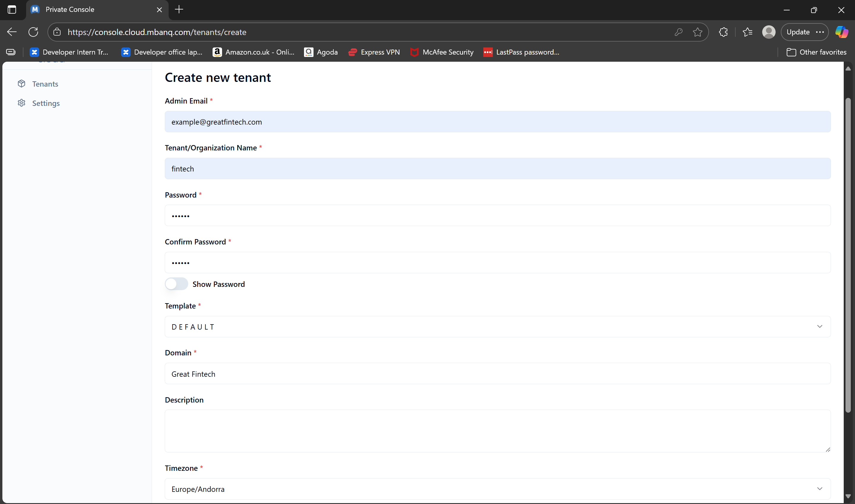Open the Timezone Europe/Andorra dropdown
Image resolution: width=855 pixels, height=504 pixels.
(x=498, y=489)
